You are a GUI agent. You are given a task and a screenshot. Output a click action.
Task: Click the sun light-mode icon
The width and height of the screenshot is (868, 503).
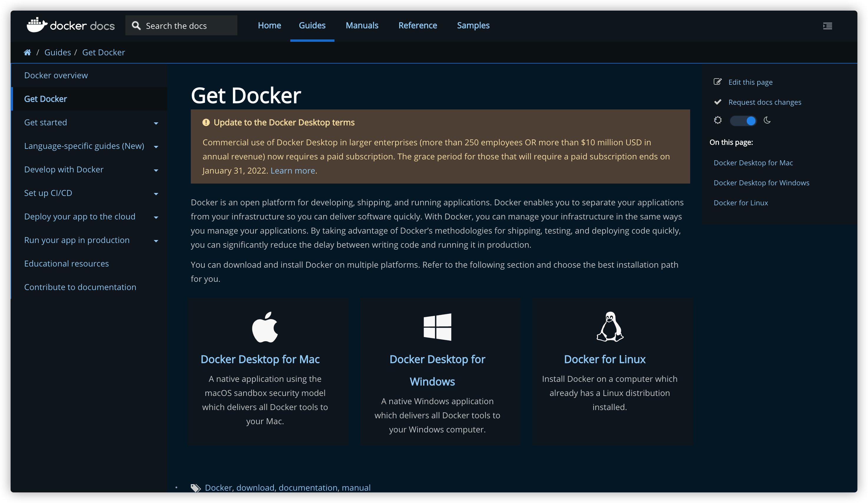[718, 120]
